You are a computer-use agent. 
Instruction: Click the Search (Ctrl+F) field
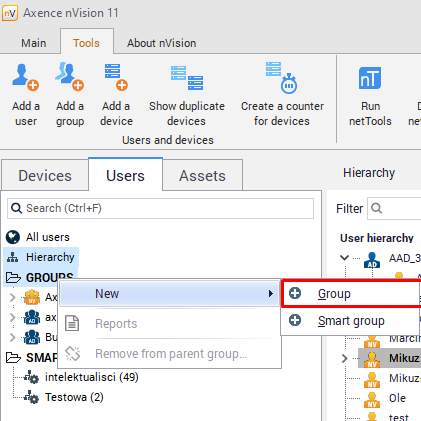click(160, 208)
